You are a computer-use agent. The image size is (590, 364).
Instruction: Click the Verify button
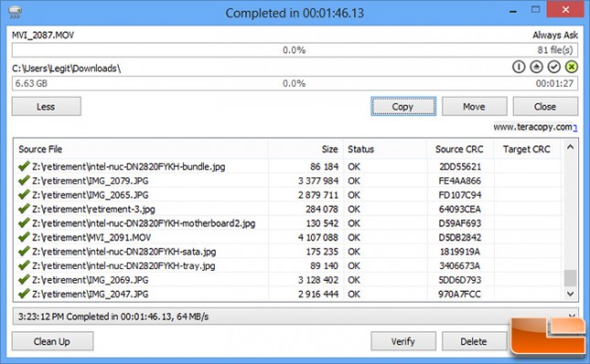pyautogui.click(x=403, y=341)
